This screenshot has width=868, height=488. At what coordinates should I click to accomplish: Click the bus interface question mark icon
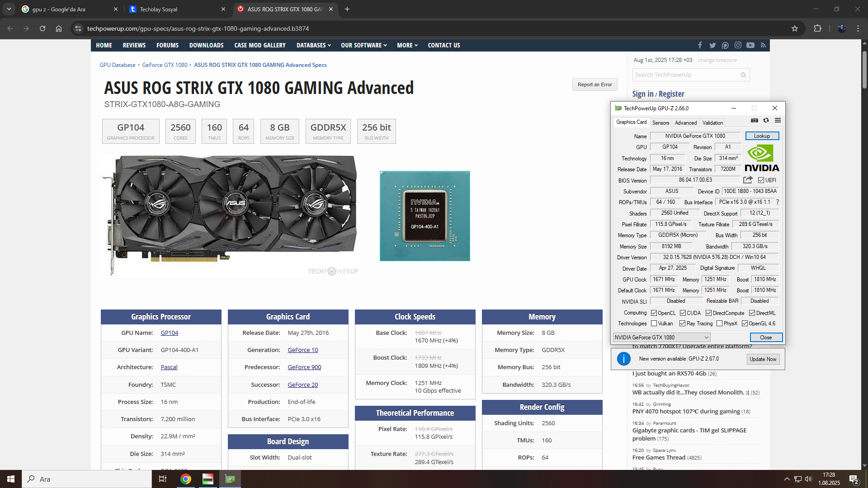point(778,202)
